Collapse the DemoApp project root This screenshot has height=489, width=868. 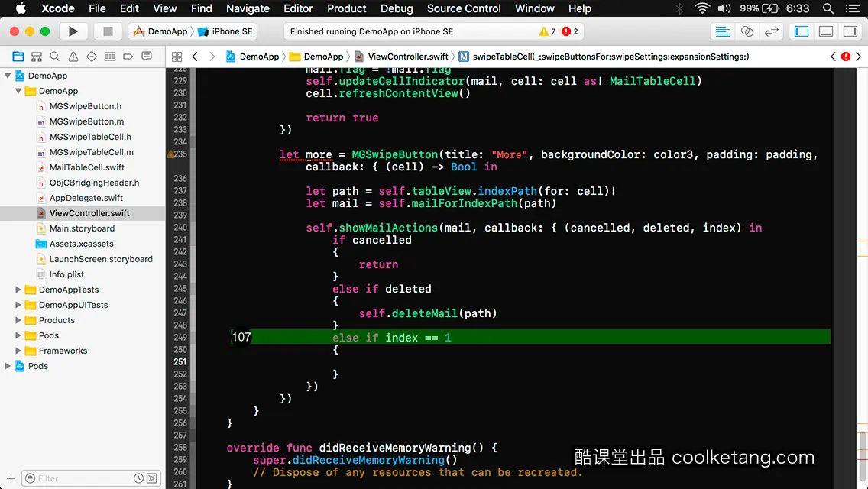coord(8,76)
